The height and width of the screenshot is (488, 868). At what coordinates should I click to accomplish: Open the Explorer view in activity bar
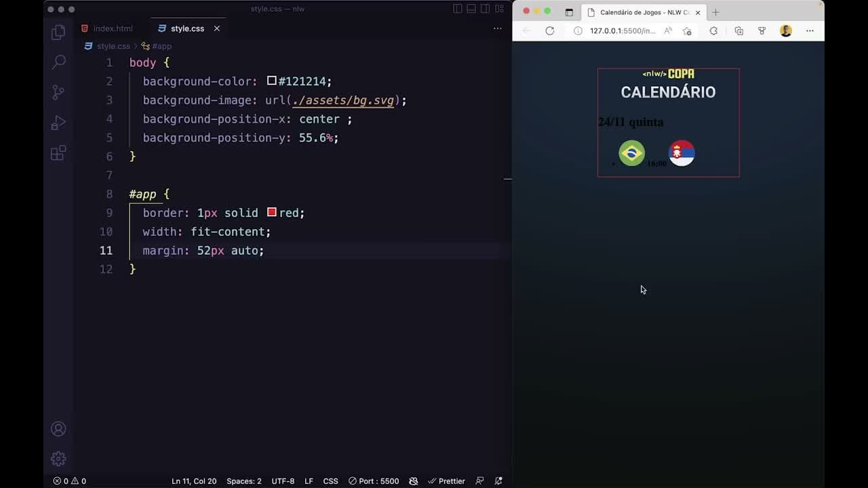click(x=58, y=32)
